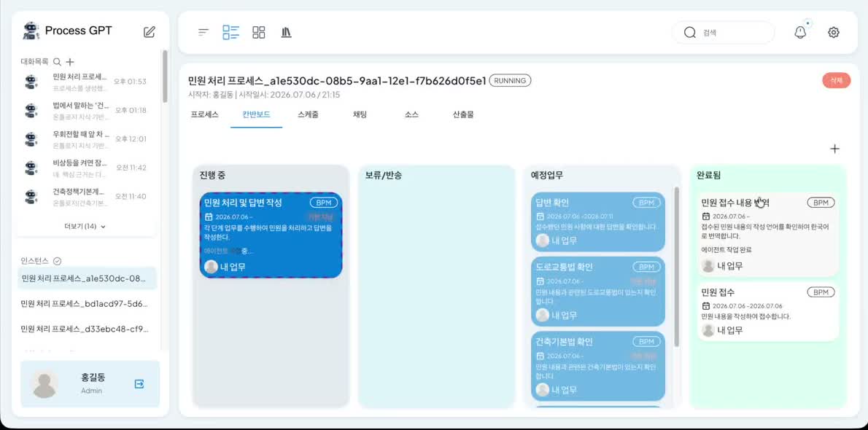This screenshot has height=430, width=868.
Task: Click the 에이전트 작업 완료 status text
Action: (x=726, y=250)
